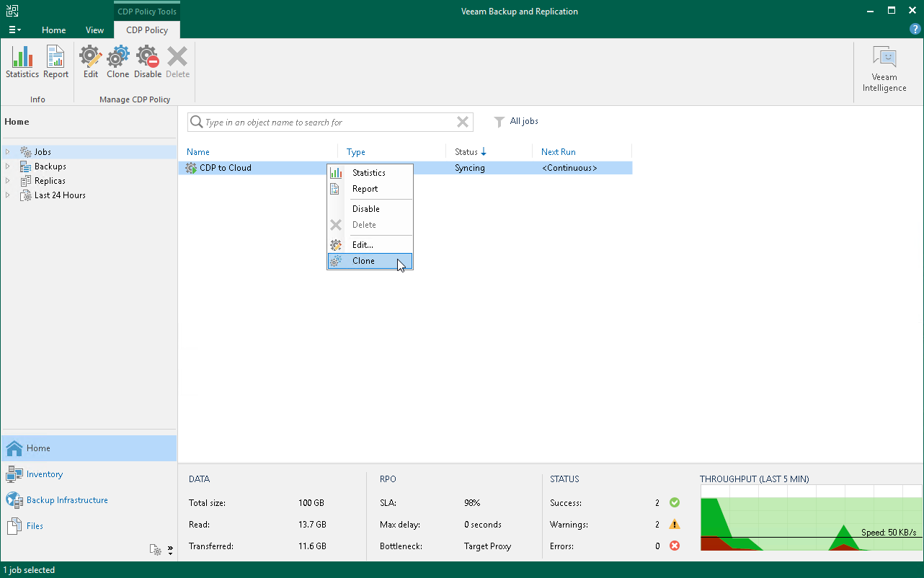The height and width of the screenshot is (578, 924).
Task: Choose Edit... in the context menu
Action: click(370, 245)
